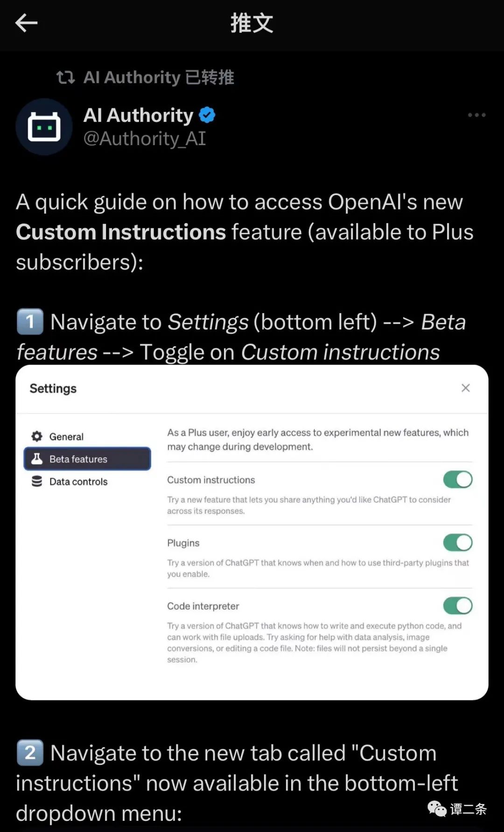Tap the retweet icon above the tweet

click(65, 77)
